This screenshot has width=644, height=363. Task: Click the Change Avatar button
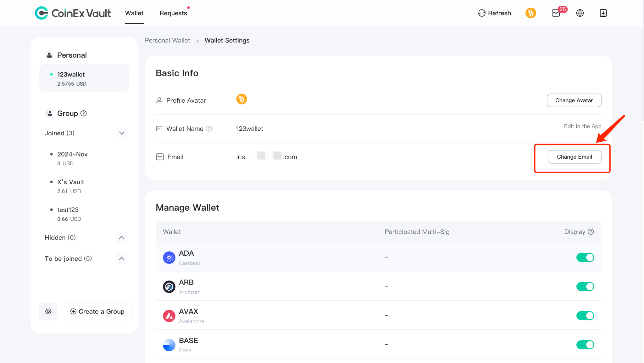pyautogui.click(x=574, y=100)
